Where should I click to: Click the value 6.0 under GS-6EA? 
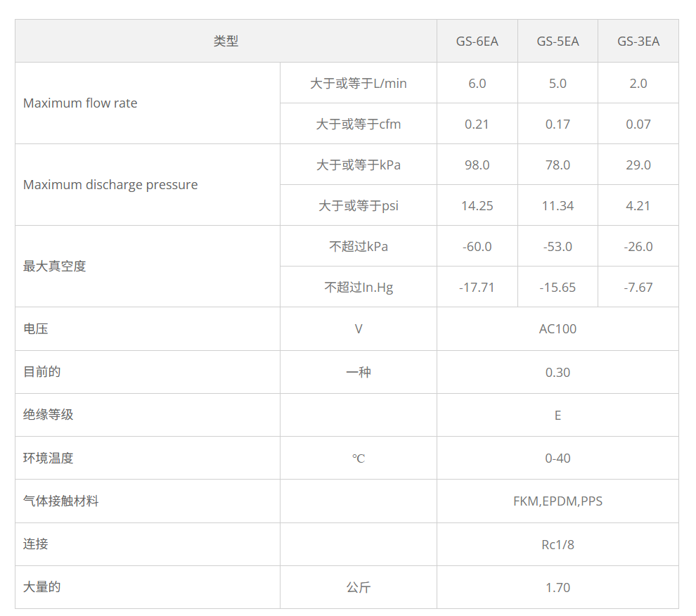click(x=477, y=83)
